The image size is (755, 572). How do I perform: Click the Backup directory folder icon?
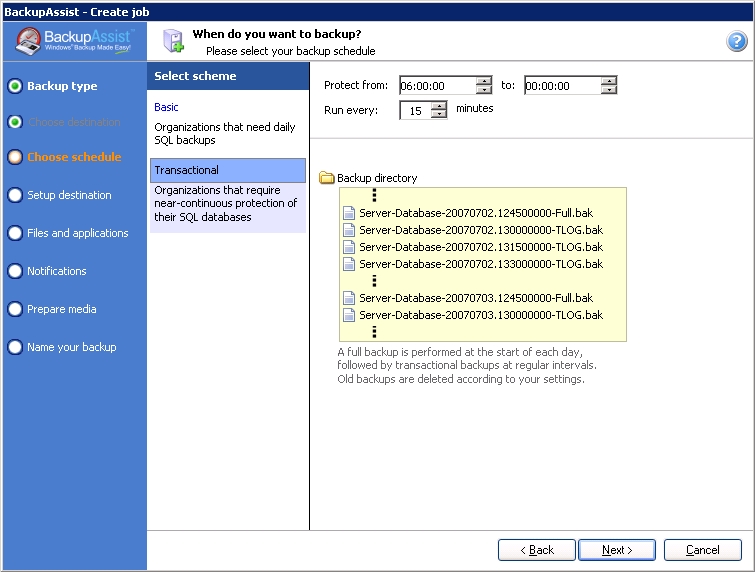[x=327, y=178]
